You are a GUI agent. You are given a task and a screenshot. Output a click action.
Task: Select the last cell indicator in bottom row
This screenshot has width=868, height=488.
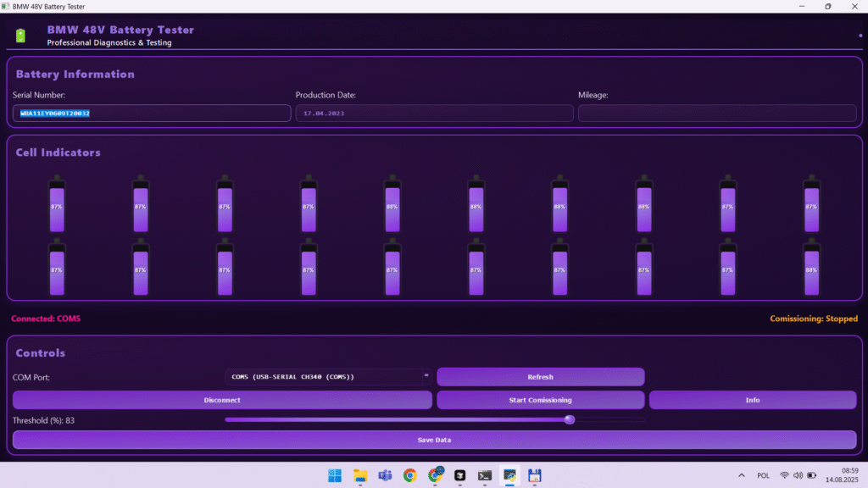(x=811, y=269)
